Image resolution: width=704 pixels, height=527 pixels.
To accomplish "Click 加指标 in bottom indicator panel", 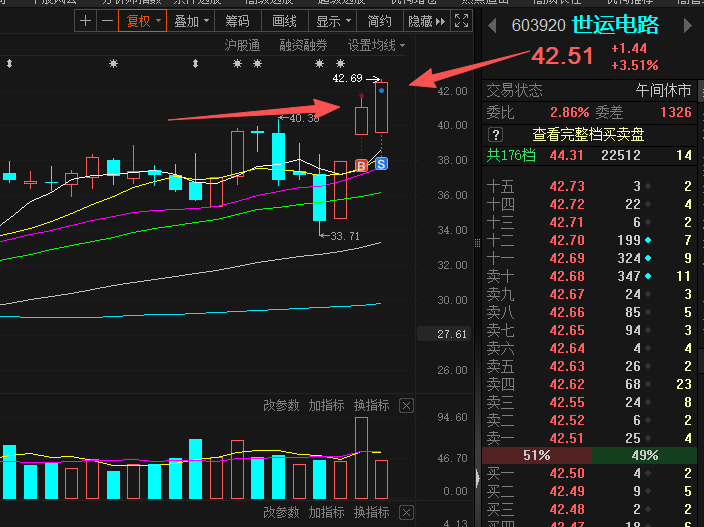I will (x=326, y=512).
